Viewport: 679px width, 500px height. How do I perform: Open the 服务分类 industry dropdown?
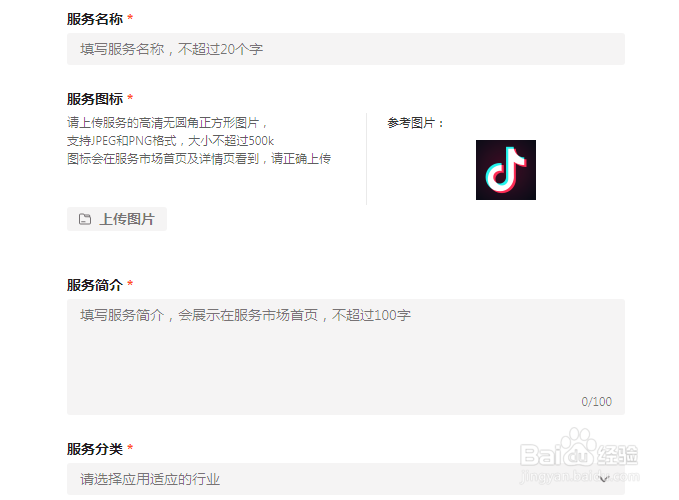click(346, 479)
